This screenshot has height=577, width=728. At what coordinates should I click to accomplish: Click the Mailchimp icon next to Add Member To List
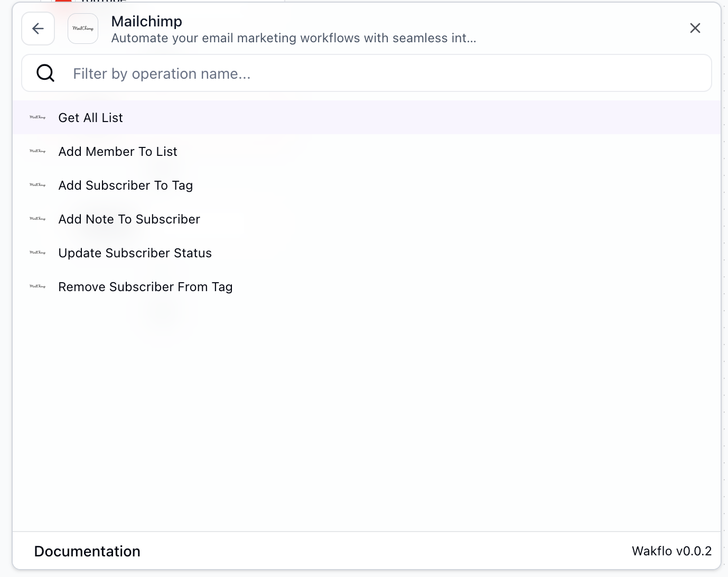point(38,151)
